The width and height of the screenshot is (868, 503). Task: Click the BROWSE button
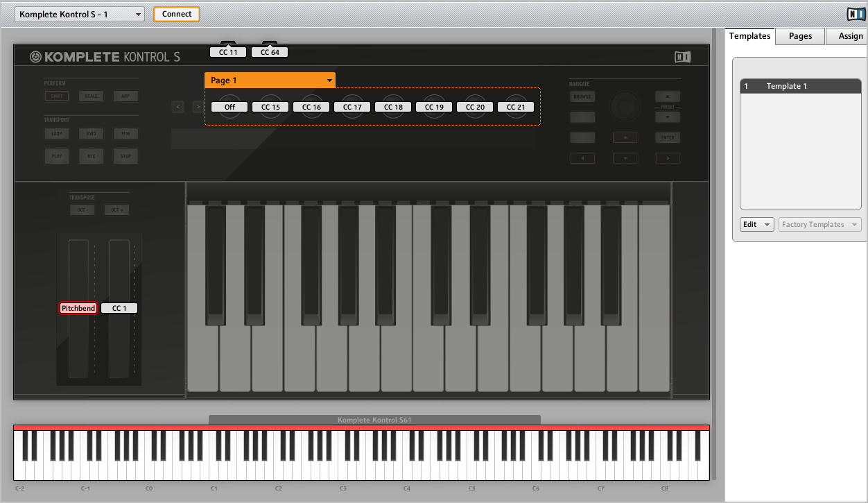(x=582, y=96)
